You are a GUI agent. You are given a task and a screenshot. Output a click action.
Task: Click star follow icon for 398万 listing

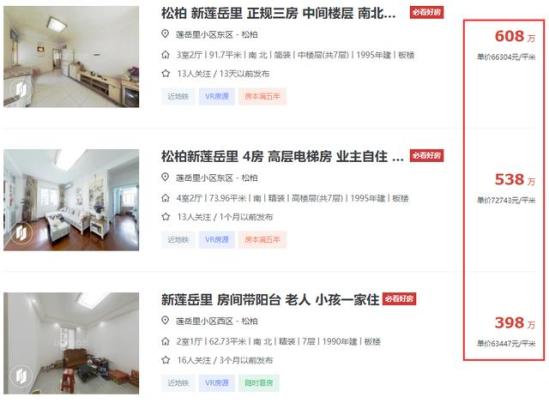tap(166, 360)
